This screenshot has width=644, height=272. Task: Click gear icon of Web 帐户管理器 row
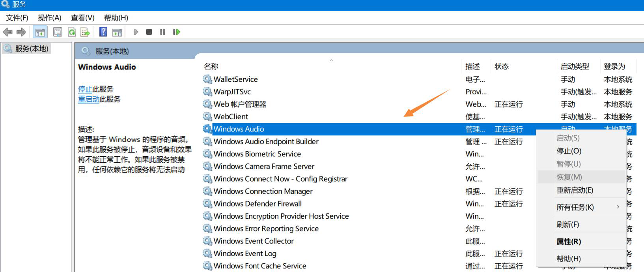click(x=207, y=104)
